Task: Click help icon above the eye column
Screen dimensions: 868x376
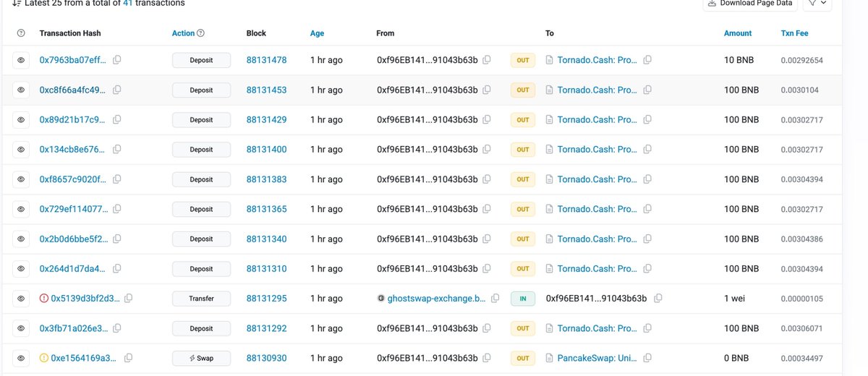Action: pyautogui.click(x=21, y=33)
